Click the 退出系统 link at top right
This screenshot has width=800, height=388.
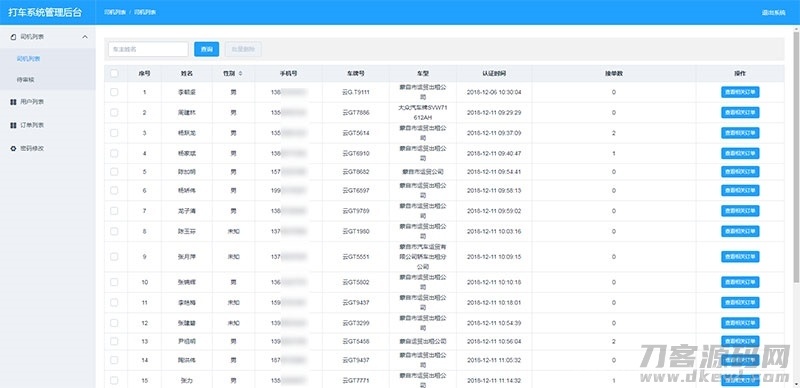pos(773,12)
